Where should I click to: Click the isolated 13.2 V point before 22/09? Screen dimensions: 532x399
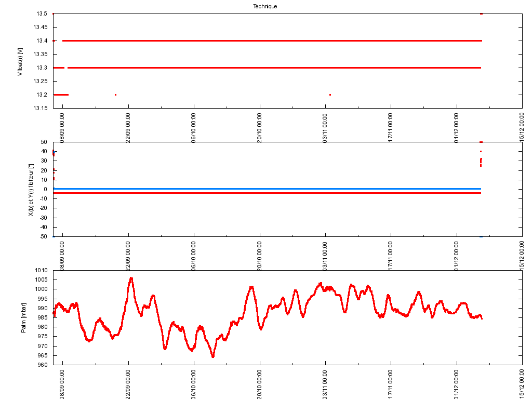[115, 95]
